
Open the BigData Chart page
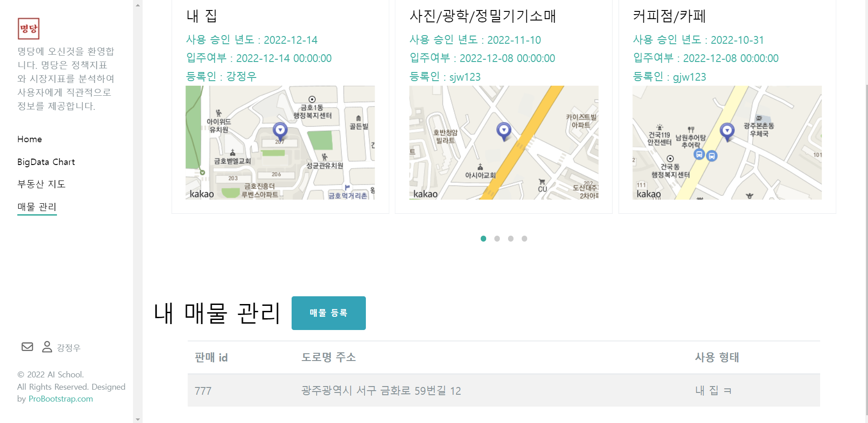point(46,162)
